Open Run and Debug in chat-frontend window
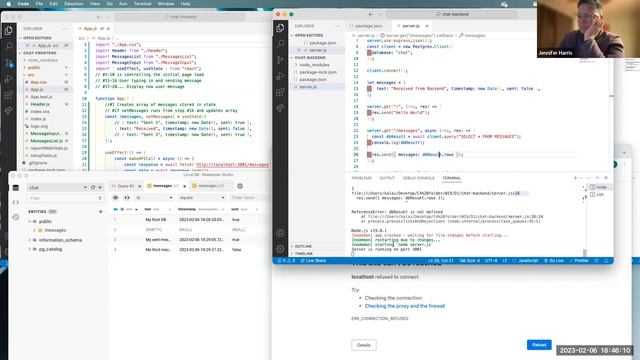Viewport: 640px width, 360px height. [x=9, y=79]
